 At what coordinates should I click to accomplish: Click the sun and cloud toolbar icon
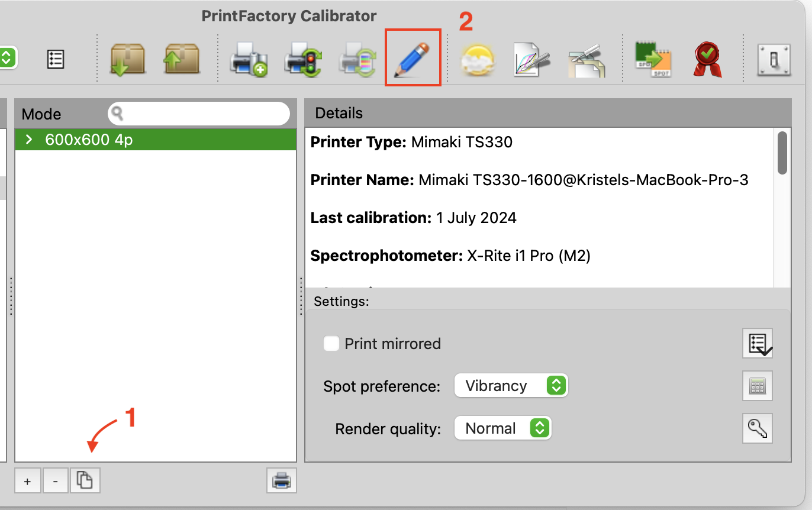(x=478, y=59)
